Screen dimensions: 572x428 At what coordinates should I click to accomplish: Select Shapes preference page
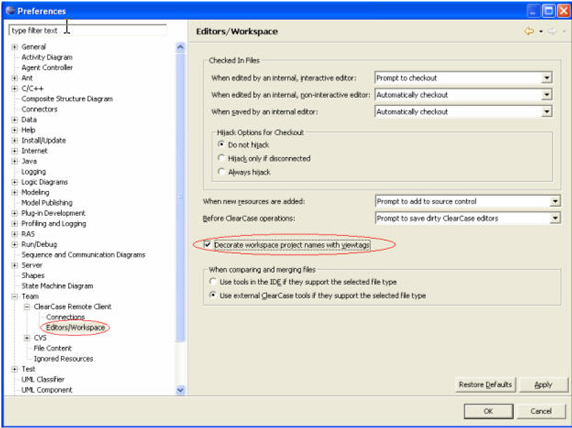[x=33, y=275]
